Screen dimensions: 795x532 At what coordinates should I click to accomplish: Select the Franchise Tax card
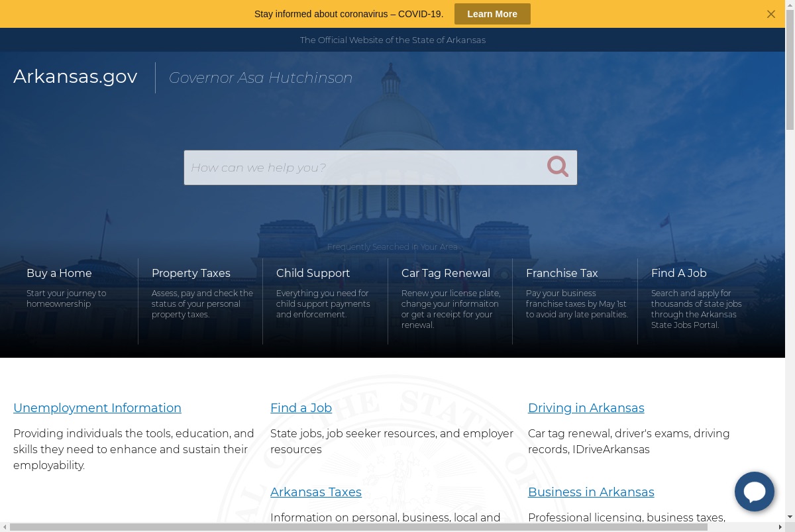click(575, 301)
